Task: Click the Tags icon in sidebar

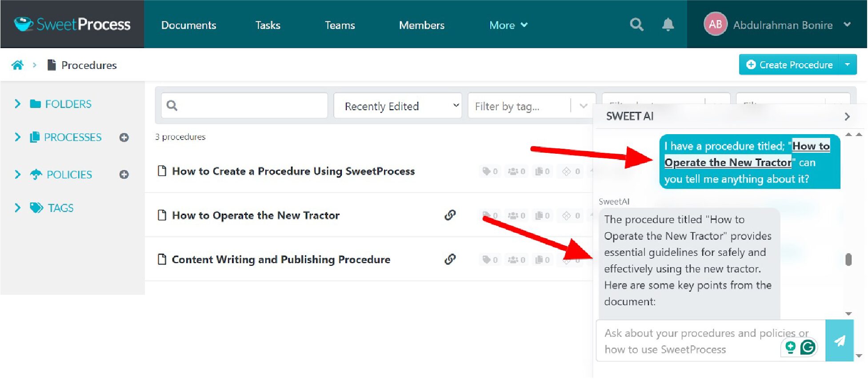Action: tap(36, 207)
